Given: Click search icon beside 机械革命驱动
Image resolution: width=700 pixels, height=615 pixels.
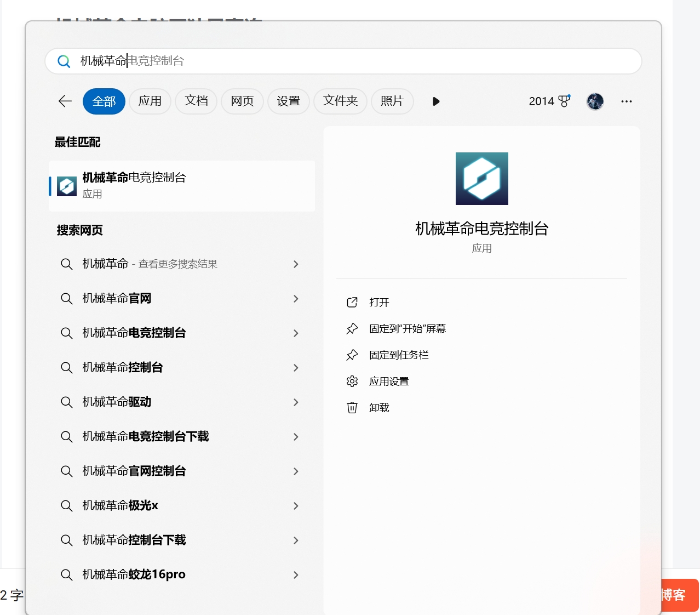Looking at the screenshot, I should point(67,402).
